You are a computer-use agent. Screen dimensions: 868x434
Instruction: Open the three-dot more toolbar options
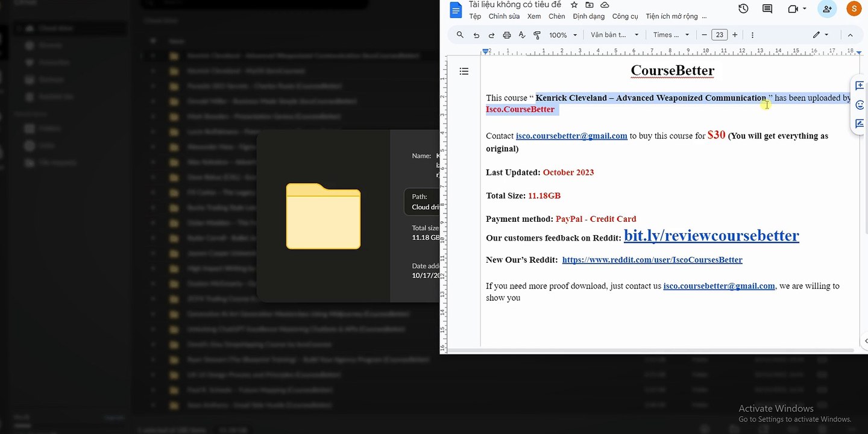pyautogui.click(x=752, y=35)
